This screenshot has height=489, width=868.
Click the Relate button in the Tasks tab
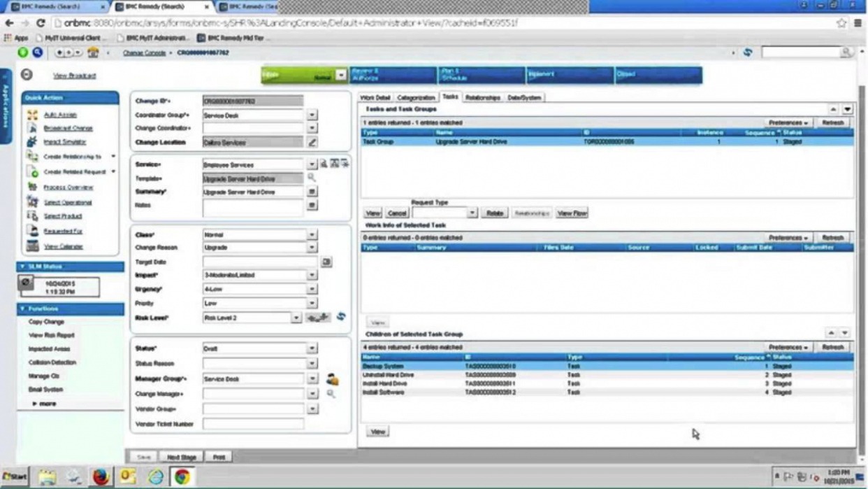[495, 213]
